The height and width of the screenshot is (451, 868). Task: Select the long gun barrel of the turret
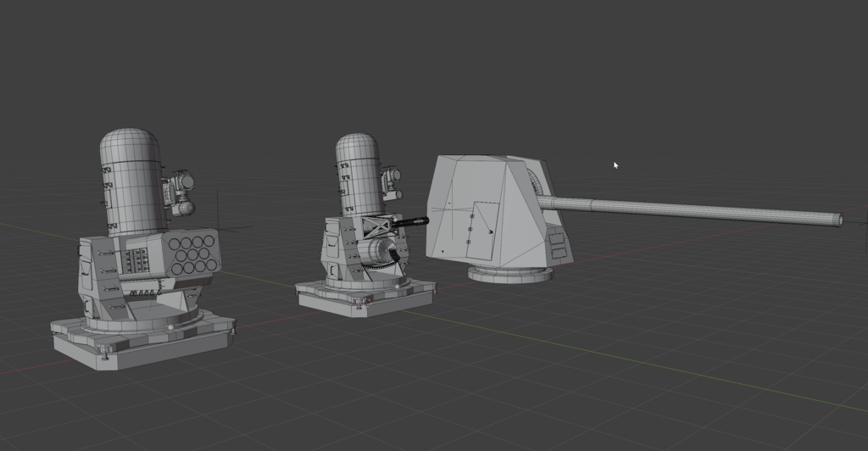point(689,211)
